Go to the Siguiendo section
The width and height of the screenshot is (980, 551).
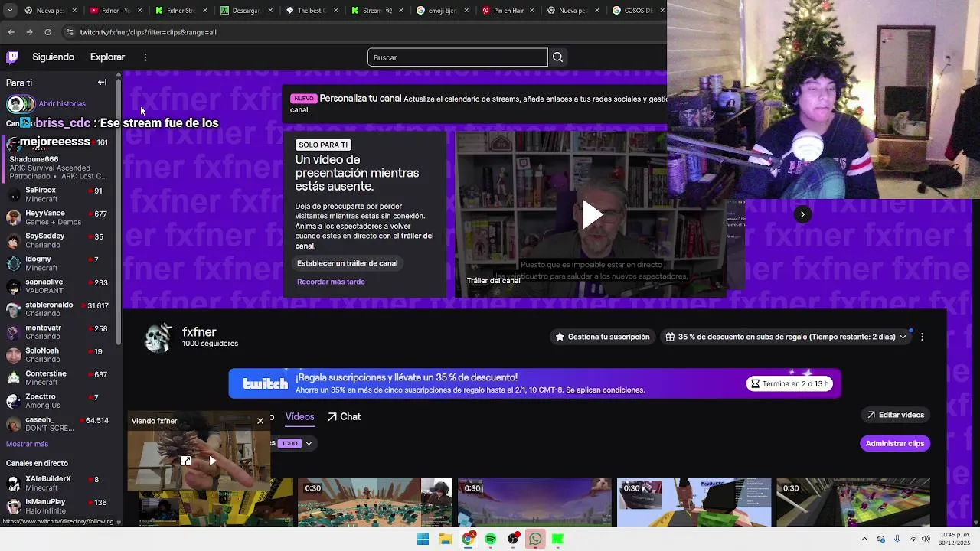(54, 57)
